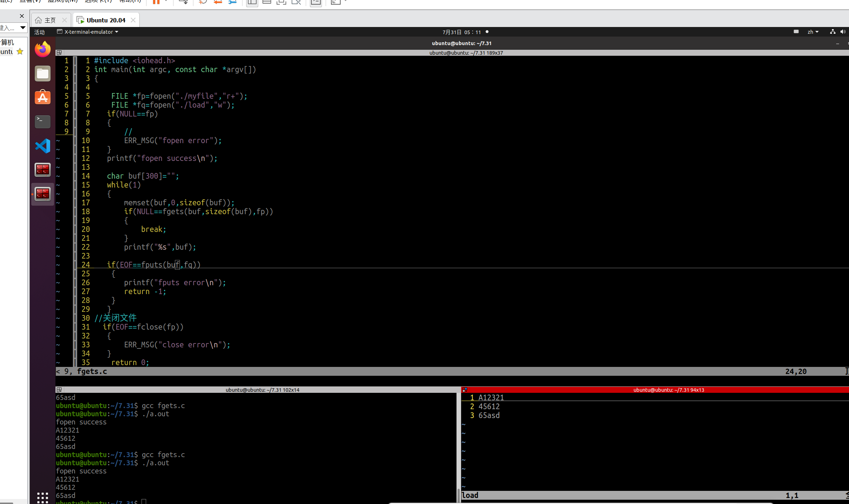Click the bottom-left terminal pane title bar

[x=262, y=390]
